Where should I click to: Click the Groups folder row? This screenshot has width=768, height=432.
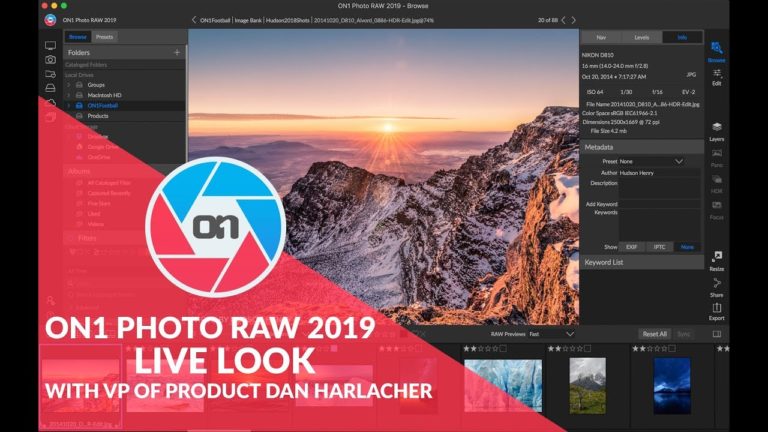point(124,85)
